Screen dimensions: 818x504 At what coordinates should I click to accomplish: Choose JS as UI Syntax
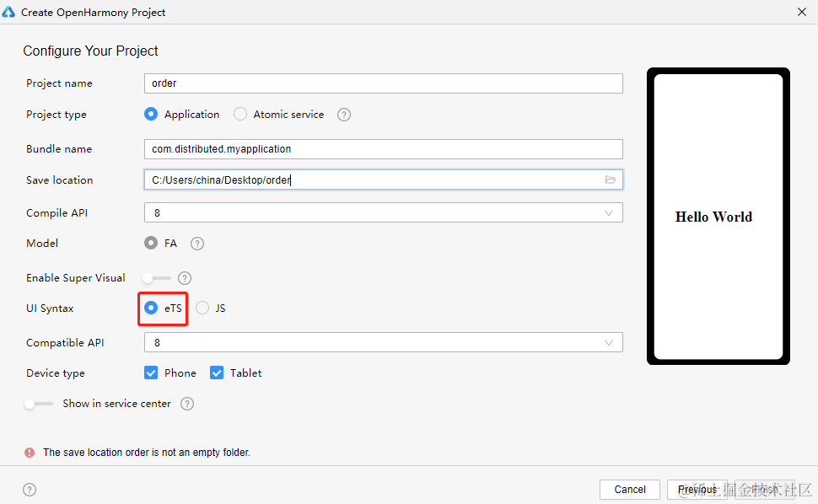coord(202,308)
